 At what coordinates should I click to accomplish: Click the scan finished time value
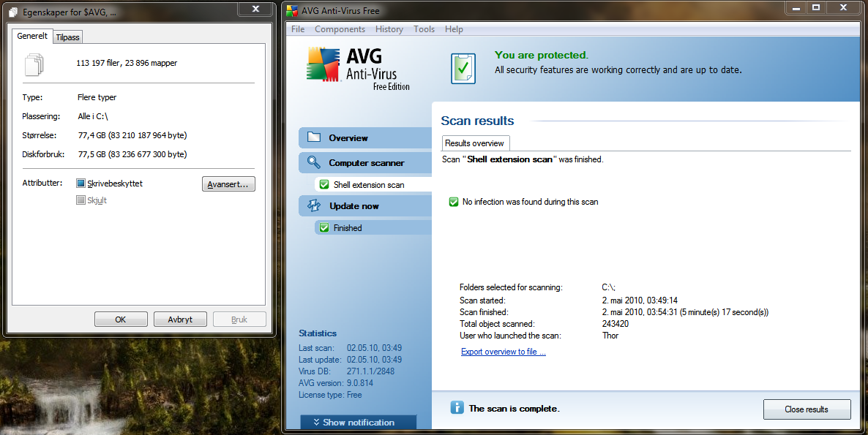pyautogui.click(x=685, y=312)
